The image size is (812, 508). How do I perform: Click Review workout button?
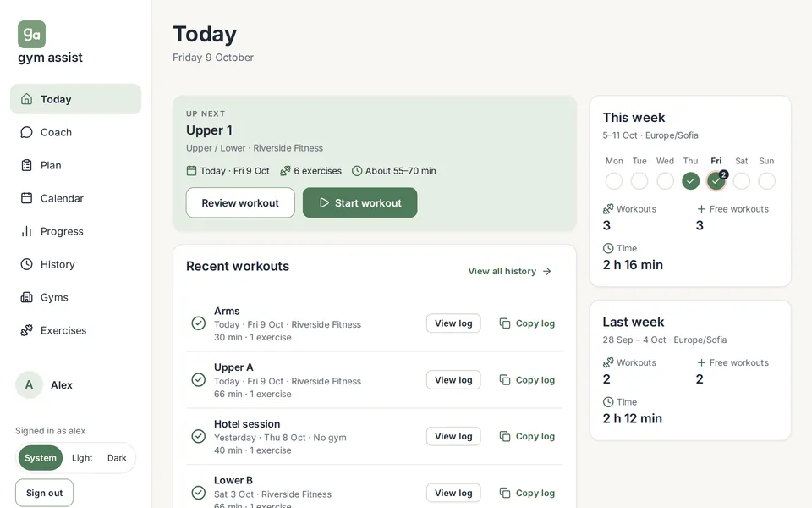(240, 202)
